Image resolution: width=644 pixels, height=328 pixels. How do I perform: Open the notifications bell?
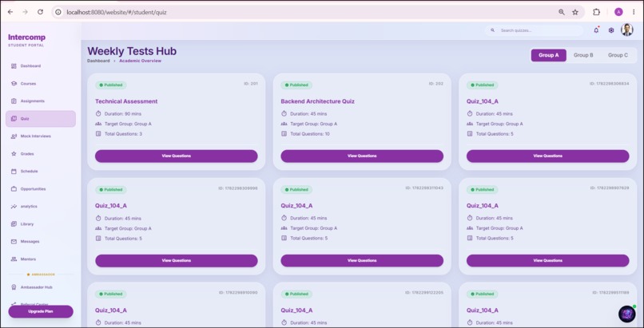point(596,30)
